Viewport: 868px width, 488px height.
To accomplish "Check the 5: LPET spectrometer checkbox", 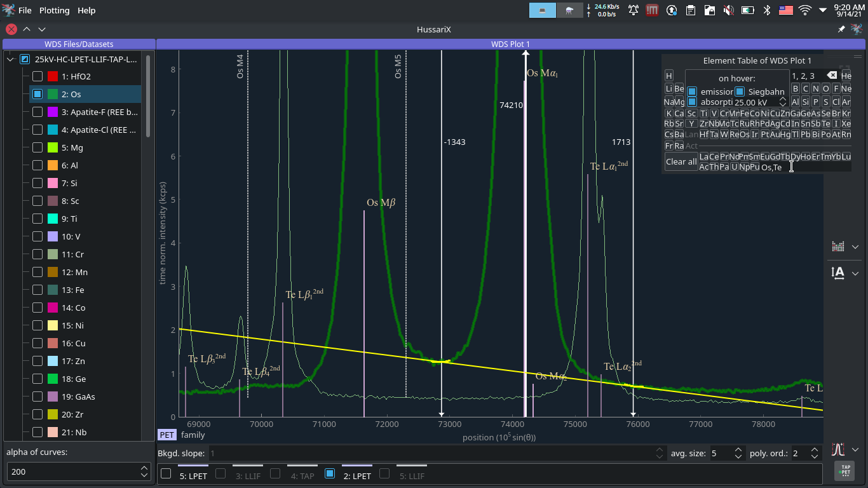I will (x=166, y=473).
